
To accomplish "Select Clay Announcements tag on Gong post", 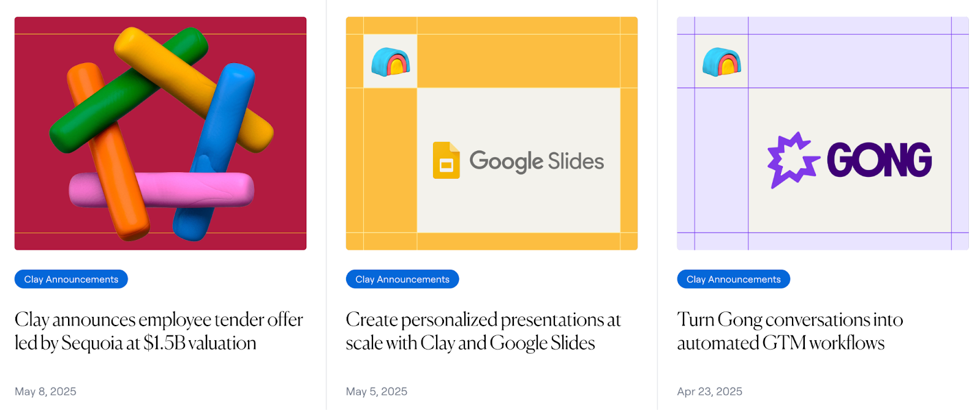I will 733,279.
